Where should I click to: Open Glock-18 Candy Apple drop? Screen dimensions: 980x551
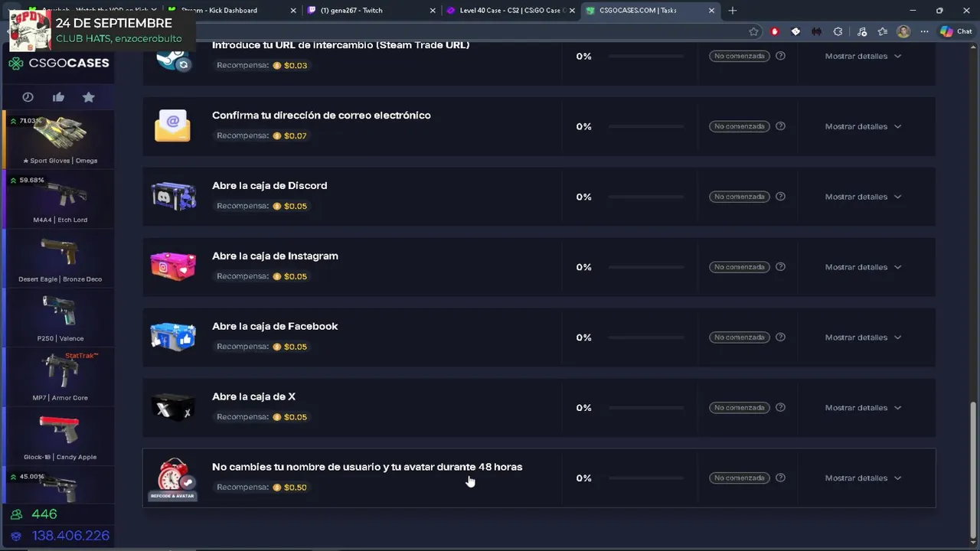(x=60, y=435)
